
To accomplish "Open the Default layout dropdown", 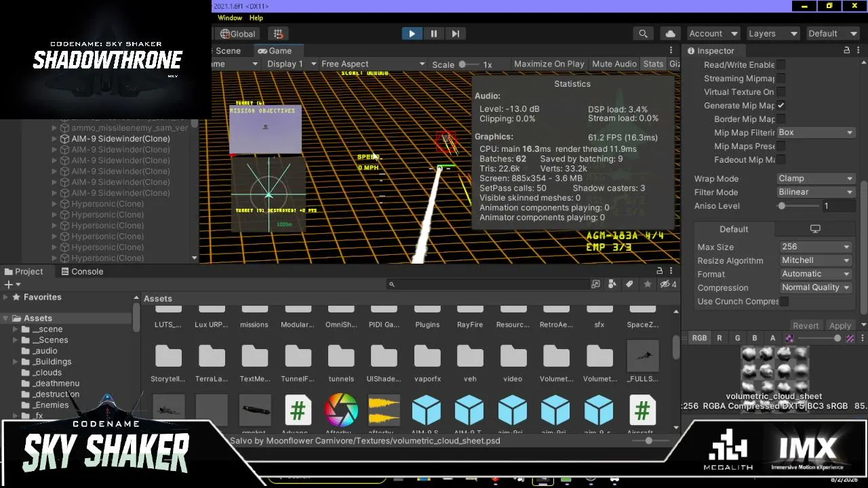I will [x=832, y=33].
